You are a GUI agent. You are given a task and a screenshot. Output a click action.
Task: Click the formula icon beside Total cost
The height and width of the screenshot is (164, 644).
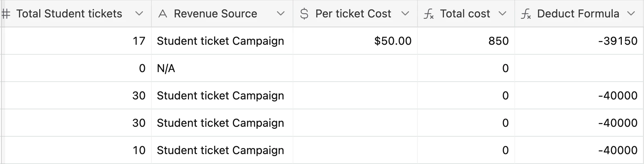point(428,14)
